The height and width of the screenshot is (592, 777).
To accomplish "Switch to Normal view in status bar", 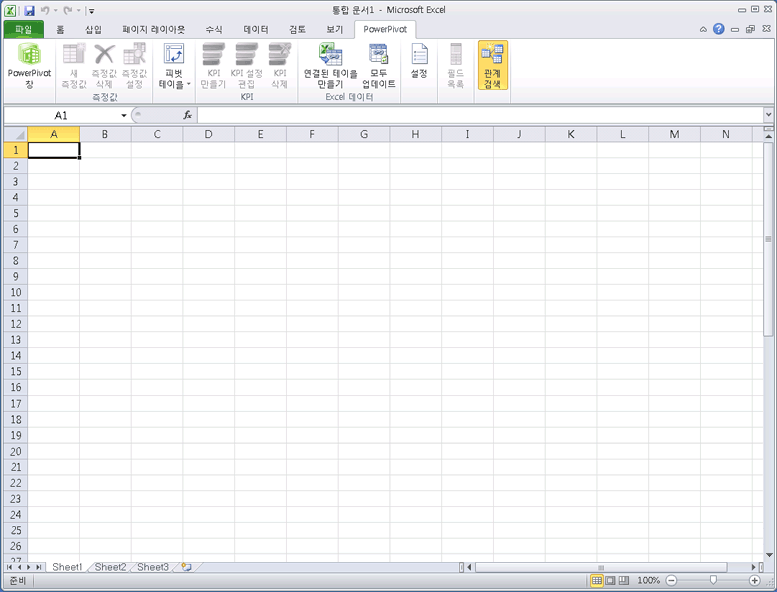I will (597, 580).
